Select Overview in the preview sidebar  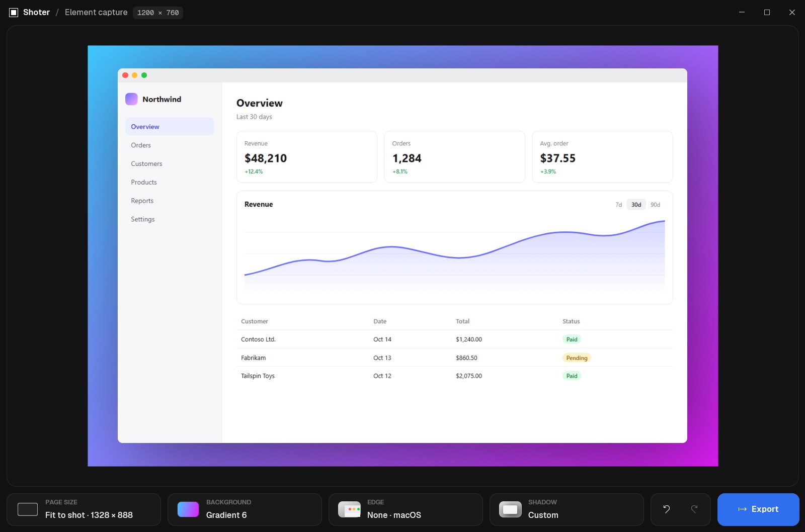click(170, 127)
